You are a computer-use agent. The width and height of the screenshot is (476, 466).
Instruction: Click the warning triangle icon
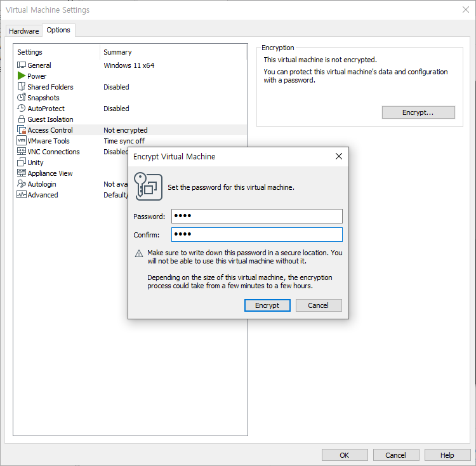coord(139,253)
